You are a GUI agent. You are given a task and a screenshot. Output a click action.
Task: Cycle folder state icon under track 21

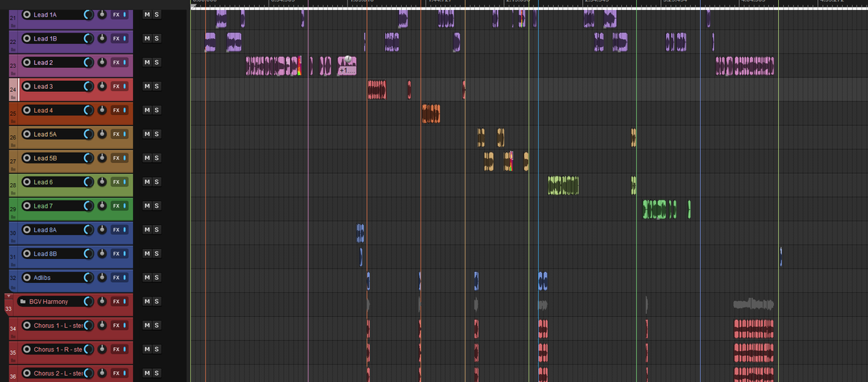point(13,25)
